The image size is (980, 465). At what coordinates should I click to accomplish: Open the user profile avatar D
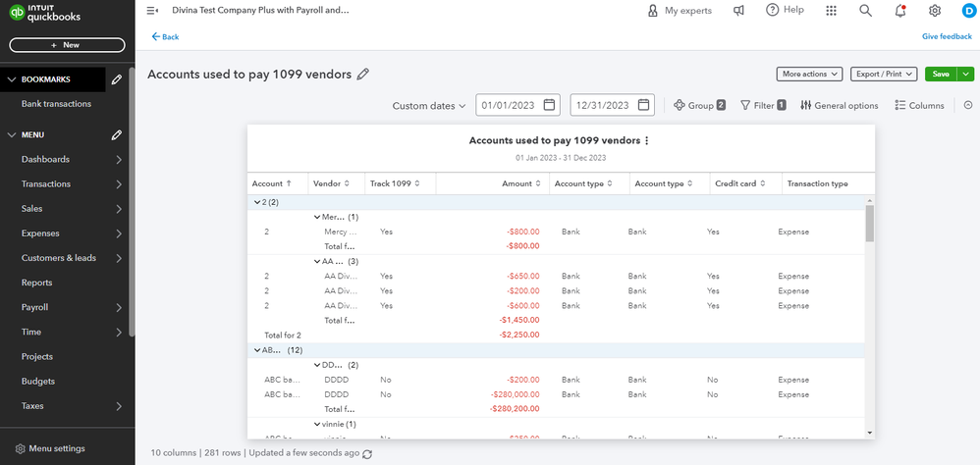(969, 11)
